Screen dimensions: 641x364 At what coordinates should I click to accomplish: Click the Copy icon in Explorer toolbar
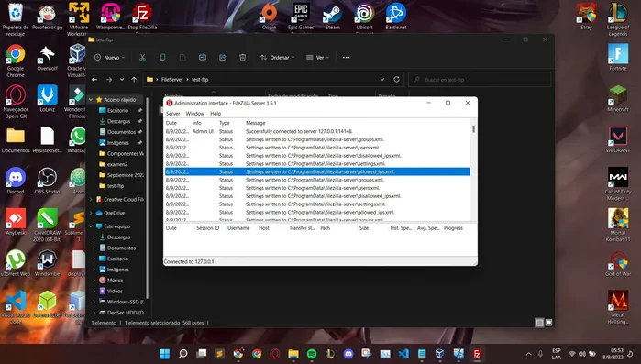coord(162,58)
